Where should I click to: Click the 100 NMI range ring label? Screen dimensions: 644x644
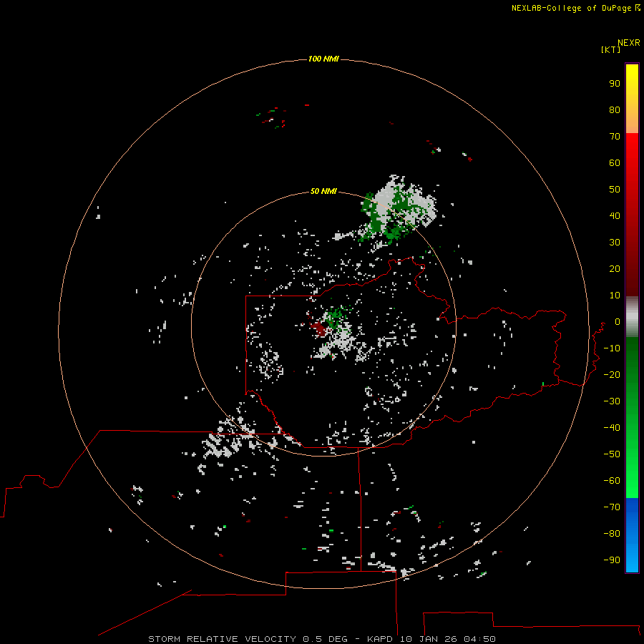(x=323, y=59)
